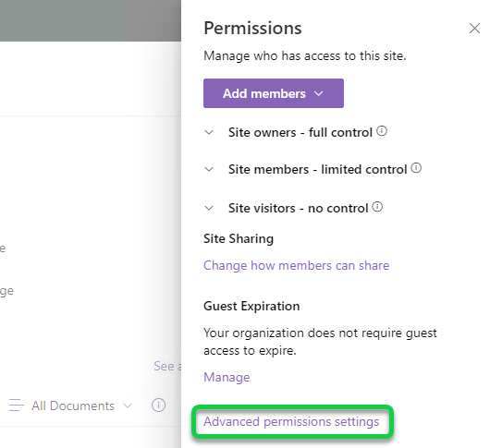Select the Site visitors - no control label

click(298, 208)
